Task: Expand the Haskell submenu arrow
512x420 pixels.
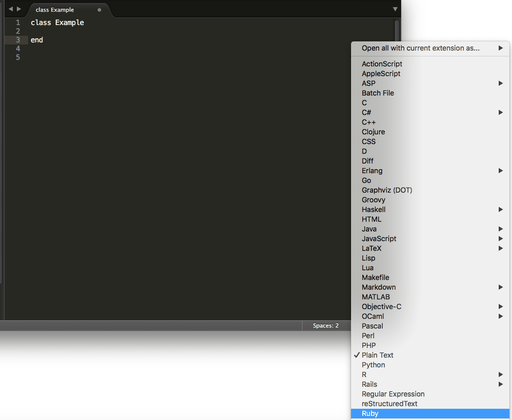Action: [x=501, y=209]
